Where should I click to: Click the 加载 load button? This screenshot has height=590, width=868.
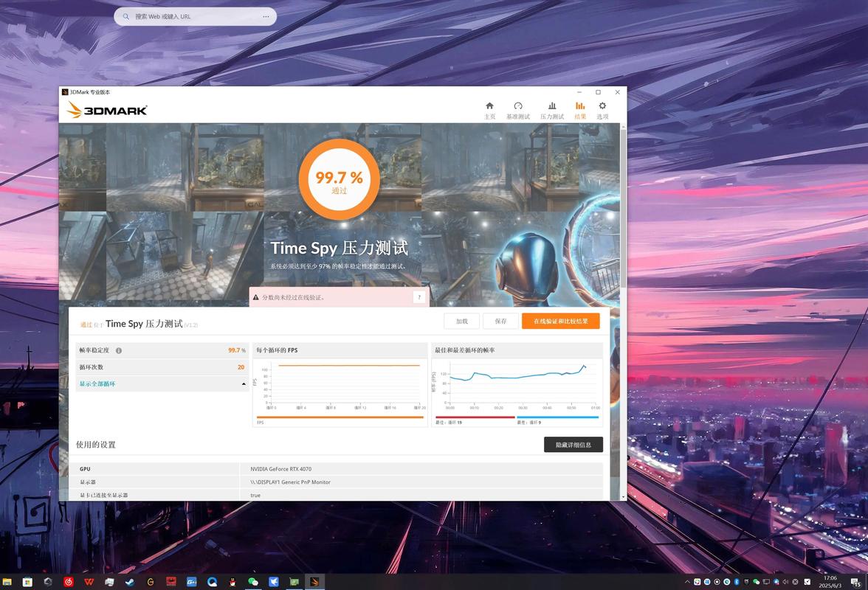coord(461,322)
